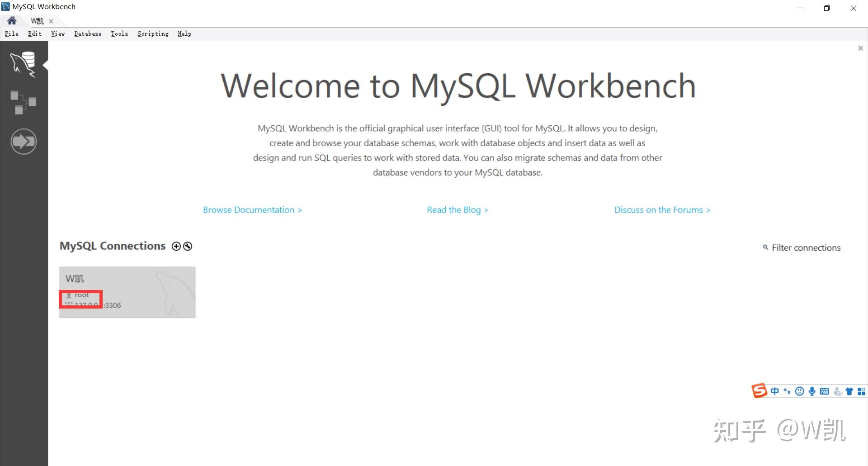This screenshot has width=868, height=466.
Task: Open Sogou microphone voice input
Action: (812, 391)
